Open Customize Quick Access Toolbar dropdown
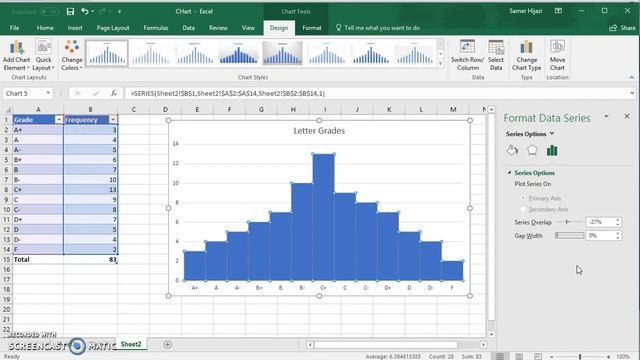The height and width of the screenshot is (360, 640). (x=119, y=11)
